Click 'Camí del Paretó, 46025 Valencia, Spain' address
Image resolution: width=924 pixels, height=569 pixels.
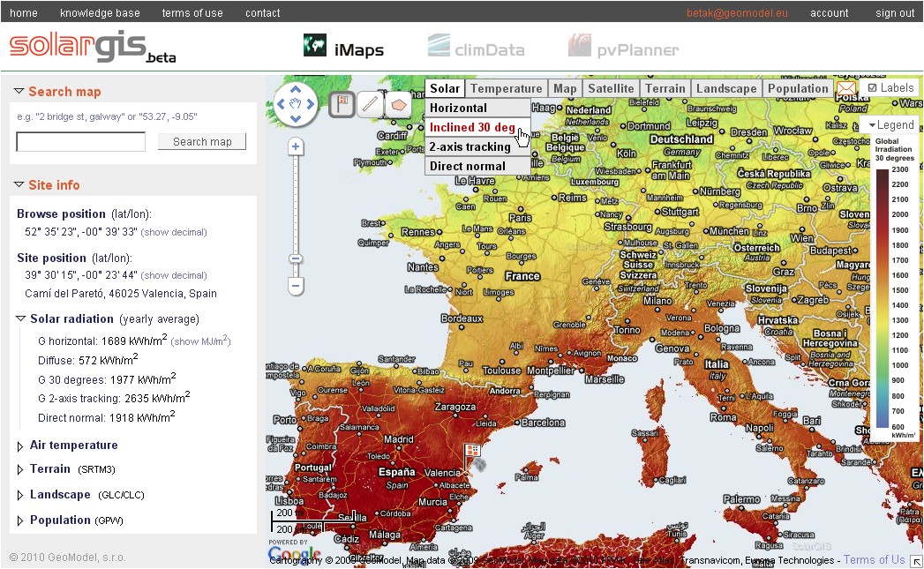pos(121,294)
